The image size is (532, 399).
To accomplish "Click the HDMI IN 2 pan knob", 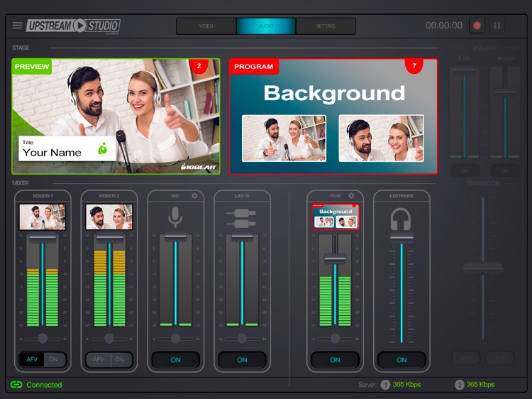I will coord(109,338).
